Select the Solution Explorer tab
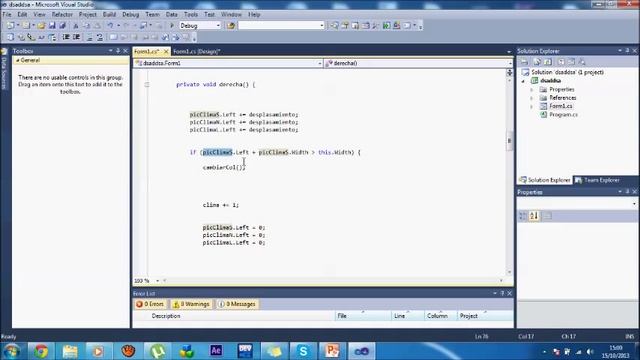This screenshot has height=360, width=640. (x=544, y=180)
